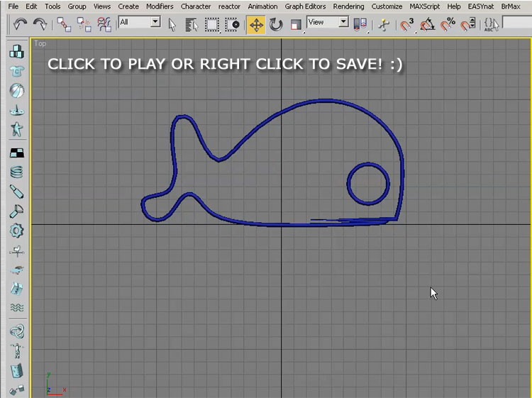532x398 pixels.
Task: Open the Modifiers menu
Action: 160,6
